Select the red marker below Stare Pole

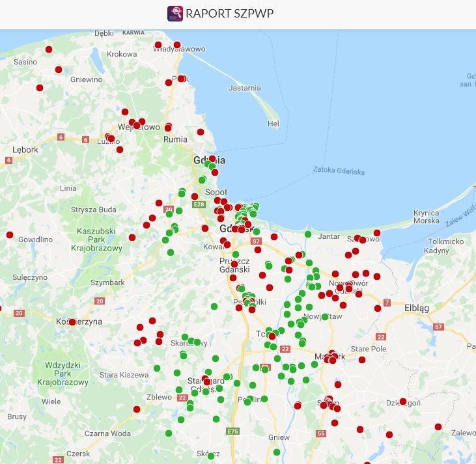point(362,360)
